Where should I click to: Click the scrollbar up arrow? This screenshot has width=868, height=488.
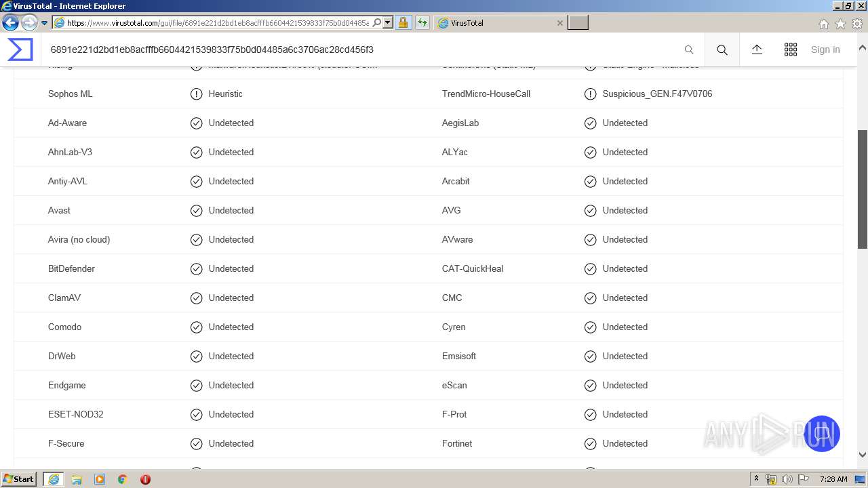coord(863,48)
